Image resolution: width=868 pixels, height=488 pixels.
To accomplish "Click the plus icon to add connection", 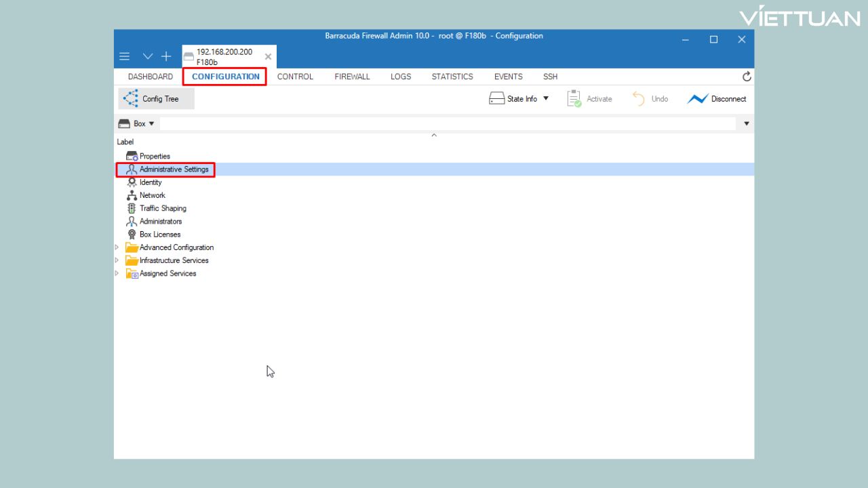I will click(166, 57).
